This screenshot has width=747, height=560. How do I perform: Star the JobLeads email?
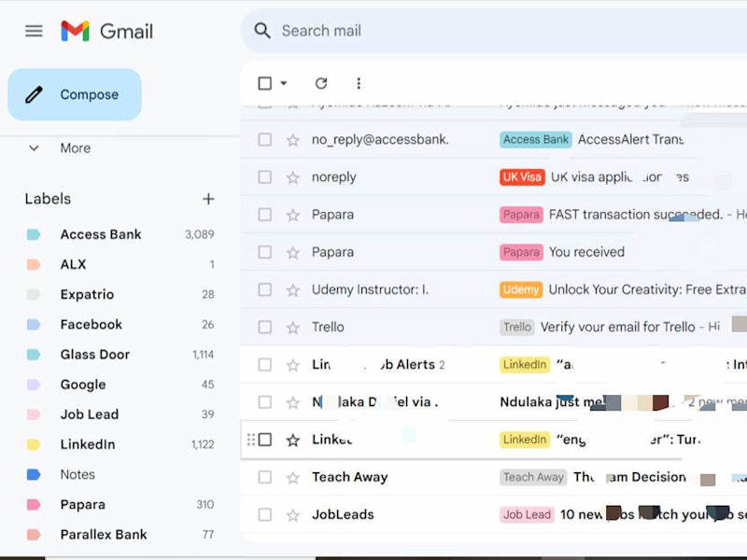pos(292,515)
